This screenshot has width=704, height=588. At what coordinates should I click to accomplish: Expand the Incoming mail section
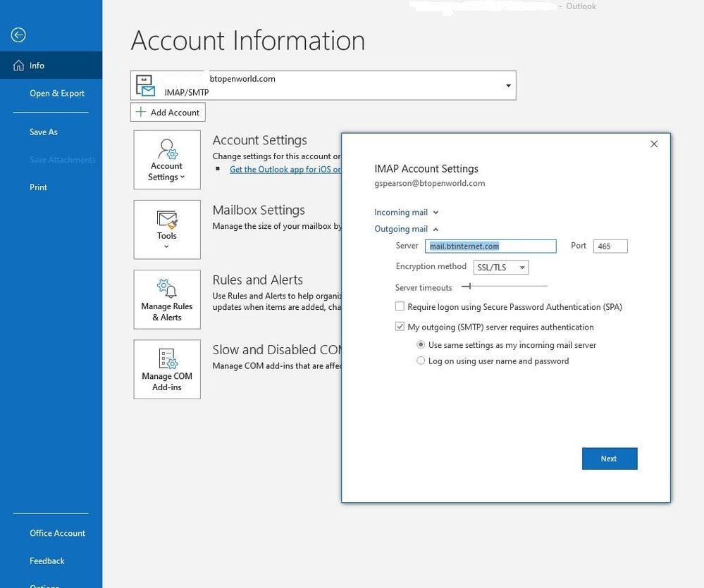(406, 212)
